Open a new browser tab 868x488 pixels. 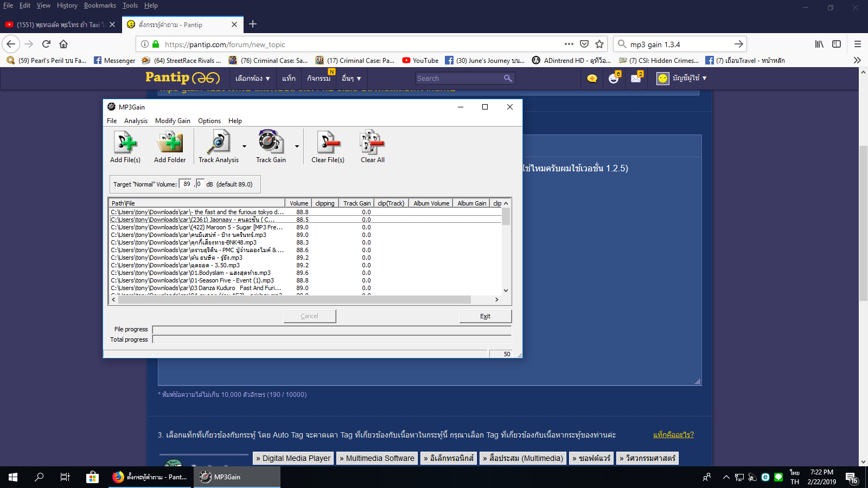[253, 24]
